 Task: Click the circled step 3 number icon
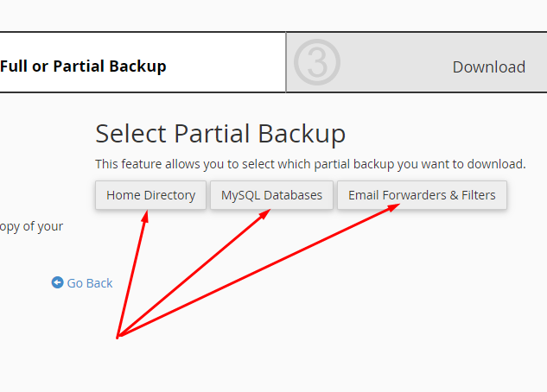coord(316,62)
